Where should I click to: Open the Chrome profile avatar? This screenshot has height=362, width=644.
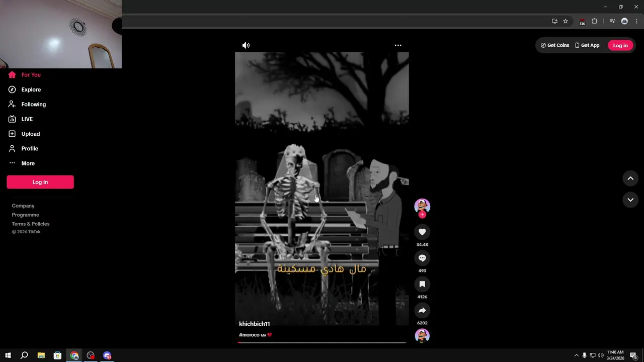[624, 21]
